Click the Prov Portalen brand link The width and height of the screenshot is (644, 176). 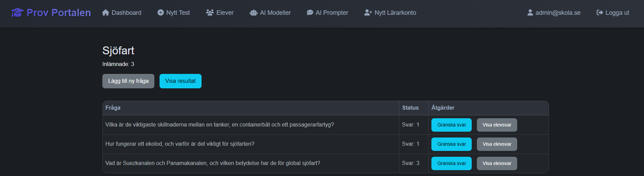click(x=51, y=13)
